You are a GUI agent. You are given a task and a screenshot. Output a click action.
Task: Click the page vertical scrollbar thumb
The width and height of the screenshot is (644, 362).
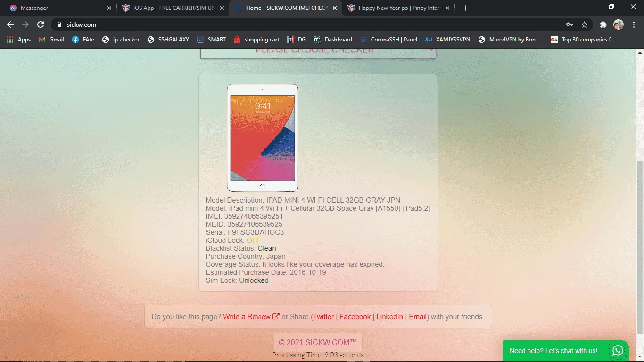[x=640, y=247]
